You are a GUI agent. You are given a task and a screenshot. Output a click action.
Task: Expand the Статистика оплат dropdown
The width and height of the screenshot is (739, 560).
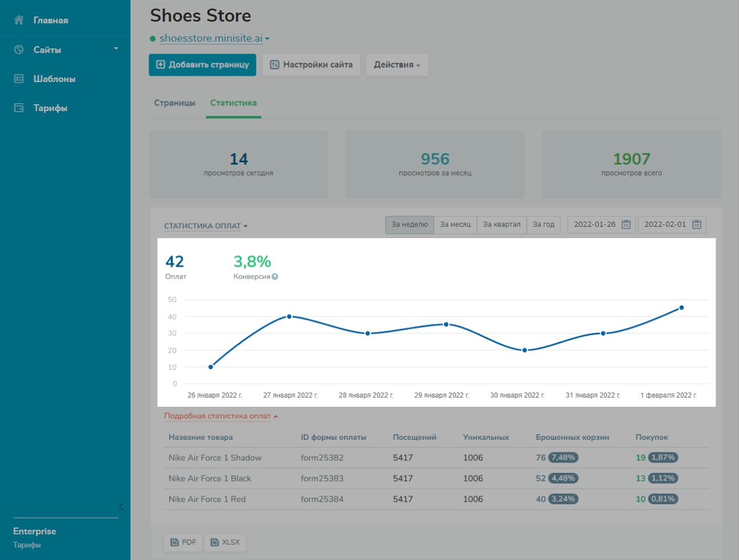pyautogui.click(x=206, y=226)
